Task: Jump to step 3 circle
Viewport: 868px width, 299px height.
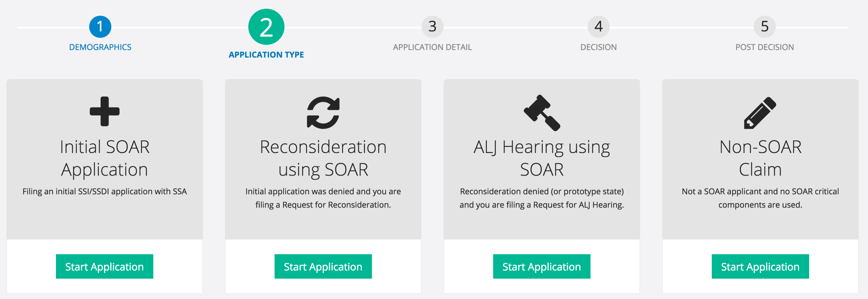Action: click(x=432, y=27)
